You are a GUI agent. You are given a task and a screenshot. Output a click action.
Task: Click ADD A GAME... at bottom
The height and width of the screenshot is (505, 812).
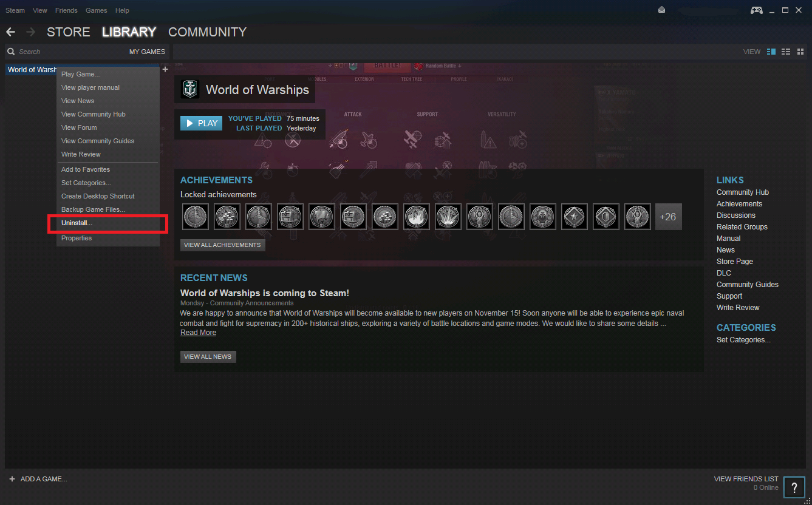point(38,479)
